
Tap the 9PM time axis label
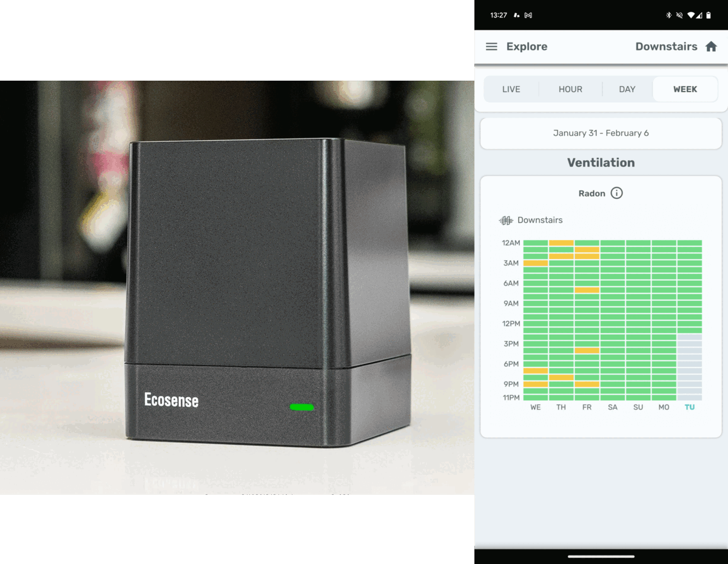(x=511, y=384)
